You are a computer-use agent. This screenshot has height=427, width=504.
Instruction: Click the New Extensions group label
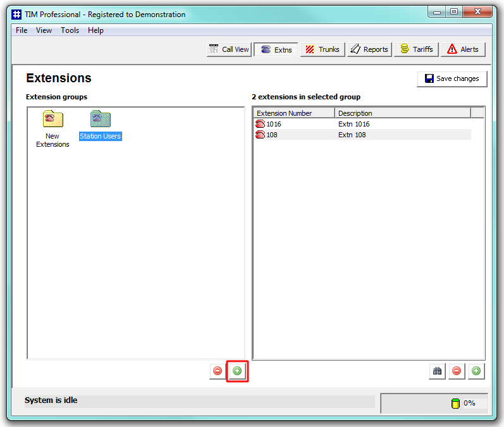point(52,140)
